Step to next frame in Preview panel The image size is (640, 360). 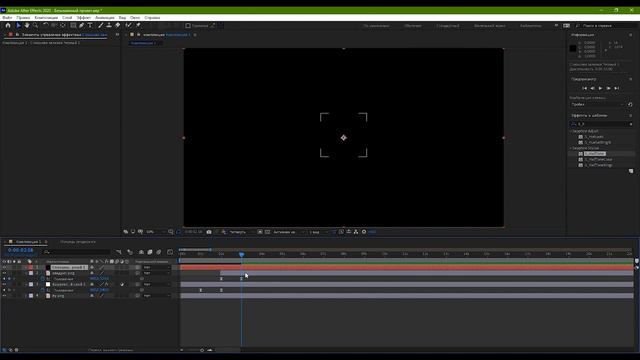coord(609,88)
